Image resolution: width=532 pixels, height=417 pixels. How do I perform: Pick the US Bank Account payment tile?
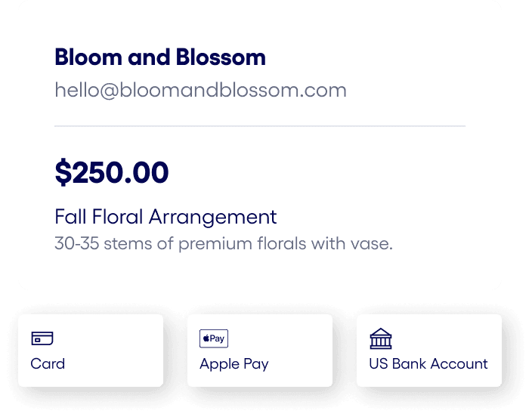coord(429,351)
